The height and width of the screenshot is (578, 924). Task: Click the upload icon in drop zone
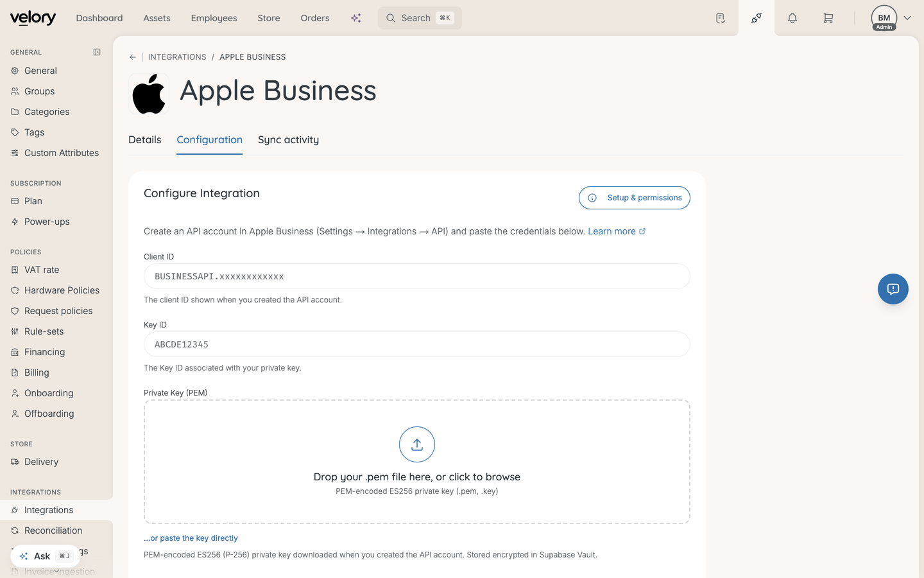[417, 444]
